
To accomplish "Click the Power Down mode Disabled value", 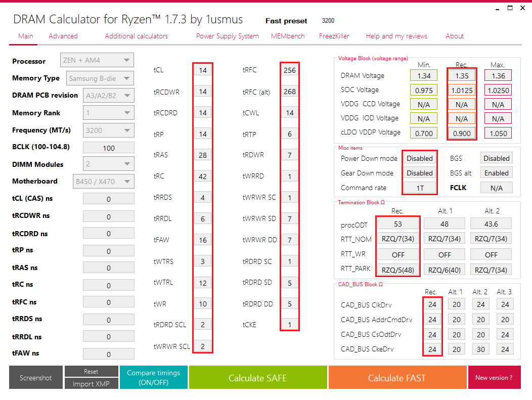I will click(x=420, y=158).
